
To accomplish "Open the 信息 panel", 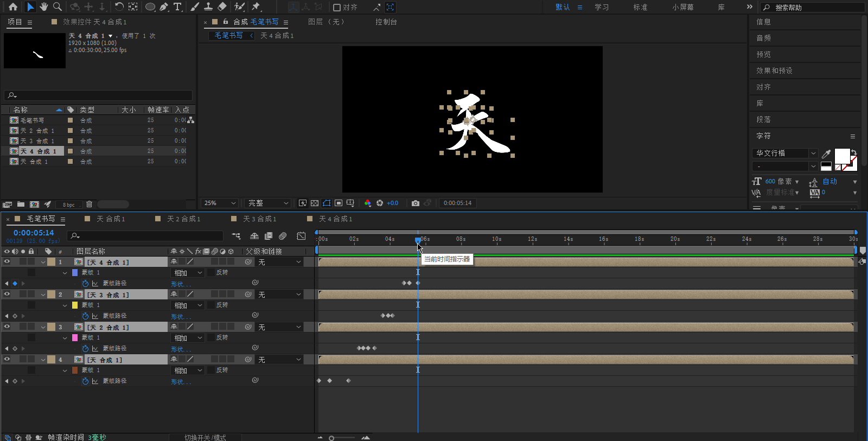I will coord(763,22).
